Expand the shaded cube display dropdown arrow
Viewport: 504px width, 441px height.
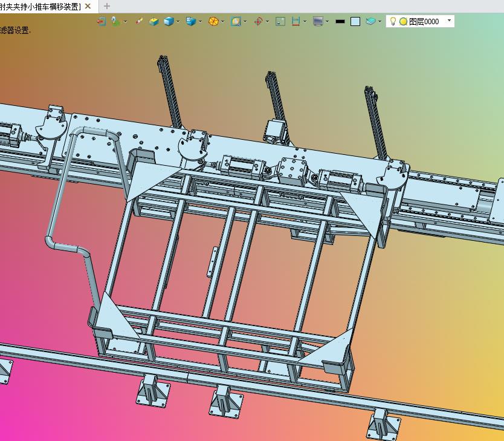178,22
